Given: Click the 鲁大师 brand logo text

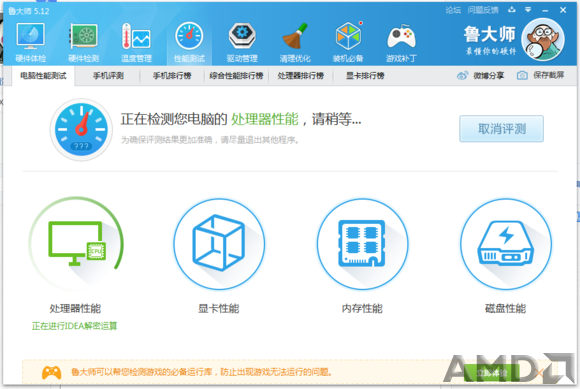Looking at the screenshot, I should (490, 35).
